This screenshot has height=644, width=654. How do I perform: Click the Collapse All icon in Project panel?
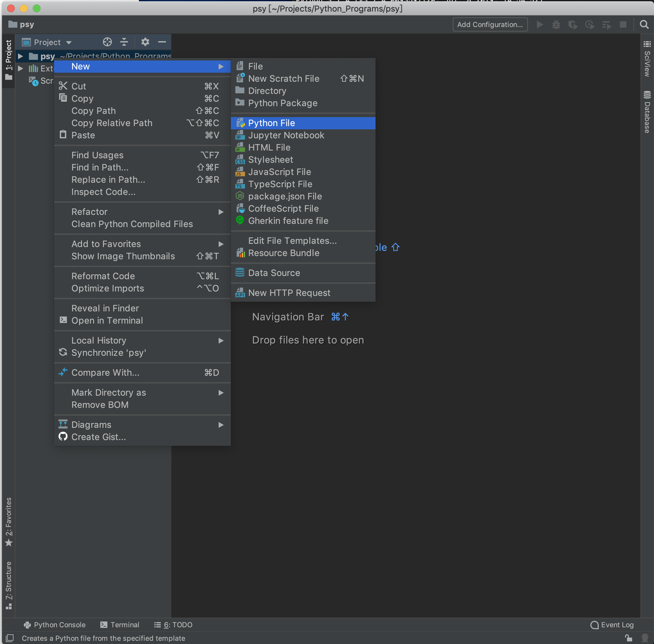pyautogui.click(x=124, y=42)
